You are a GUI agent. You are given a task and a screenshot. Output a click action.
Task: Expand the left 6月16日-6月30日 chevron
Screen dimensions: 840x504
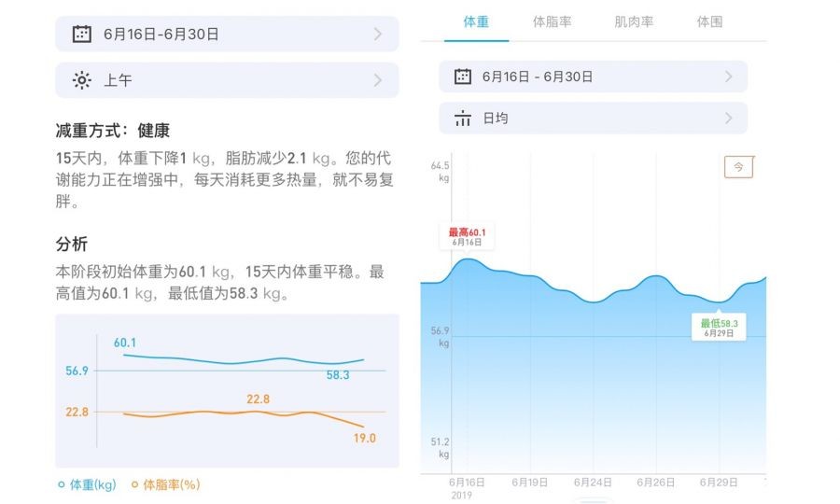coord(378,35)
